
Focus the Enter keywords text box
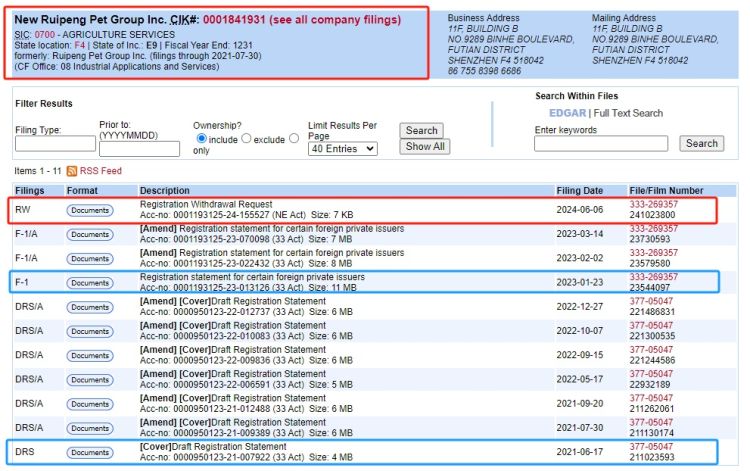[x=601, y=143]
